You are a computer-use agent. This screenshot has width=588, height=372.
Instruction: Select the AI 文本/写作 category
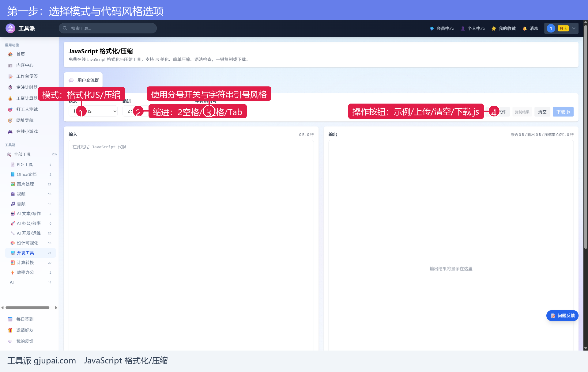(31, 214)
